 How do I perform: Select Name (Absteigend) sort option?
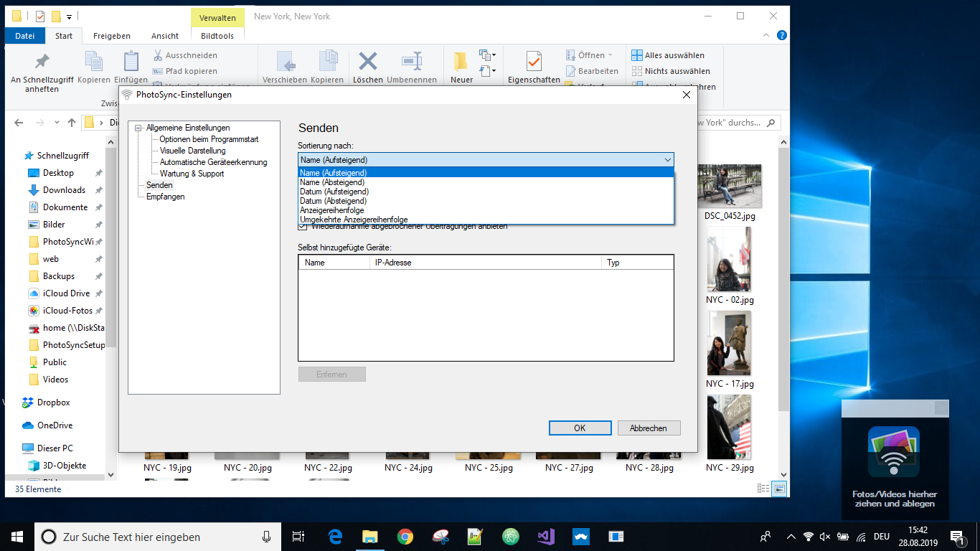pyautogui.click(x=331, y=182)
